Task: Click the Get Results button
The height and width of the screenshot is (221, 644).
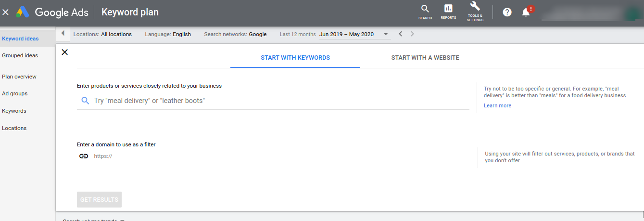Action: click(99, 200)
